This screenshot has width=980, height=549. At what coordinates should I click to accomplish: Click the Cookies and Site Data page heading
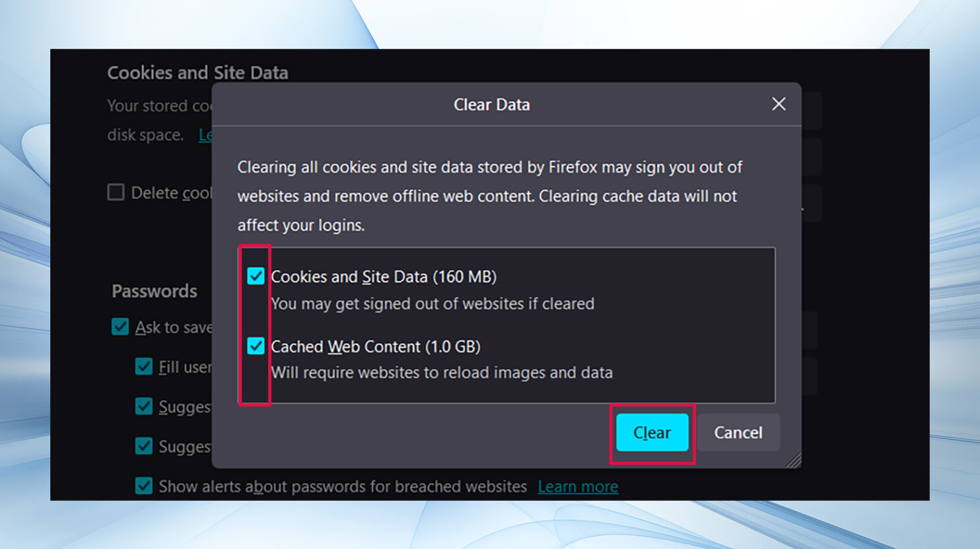click(197, 72)
